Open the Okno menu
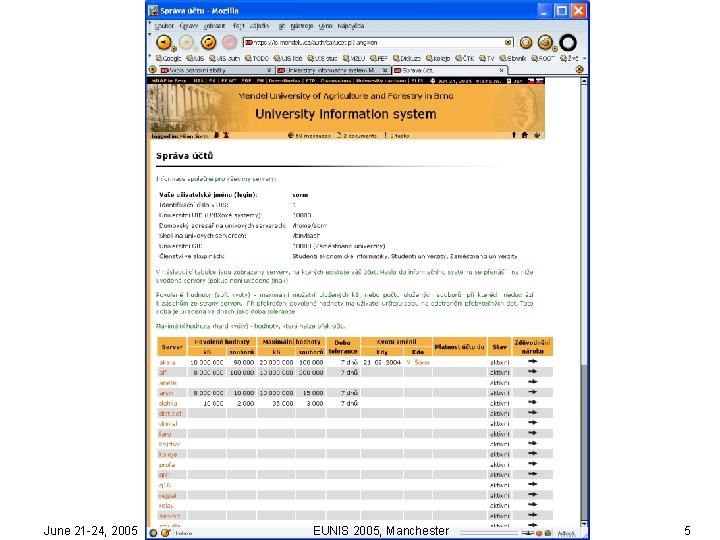This screenshot has height=540, width=720. coord(325,26)
